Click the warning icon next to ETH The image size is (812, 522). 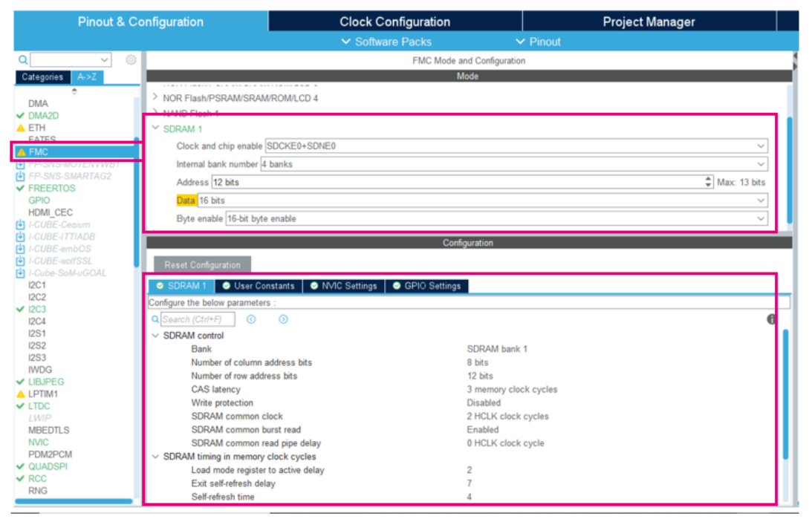click(x=21, y=128)
